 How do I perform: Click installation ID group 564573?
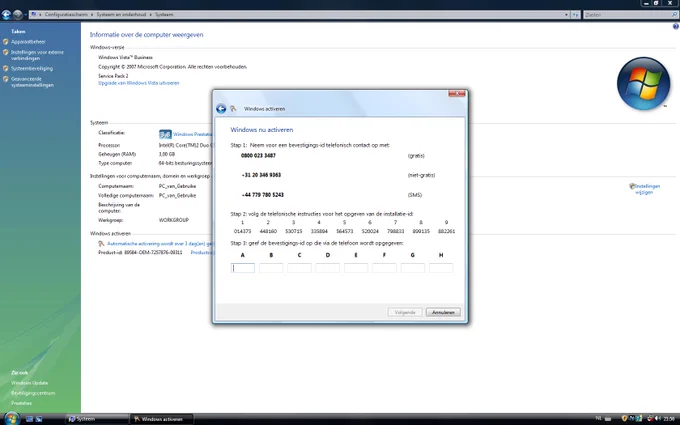(x=344, y=232)
